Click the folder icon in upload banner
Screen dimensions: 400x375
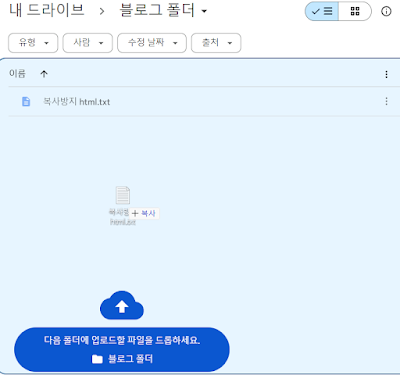[97, 359]
